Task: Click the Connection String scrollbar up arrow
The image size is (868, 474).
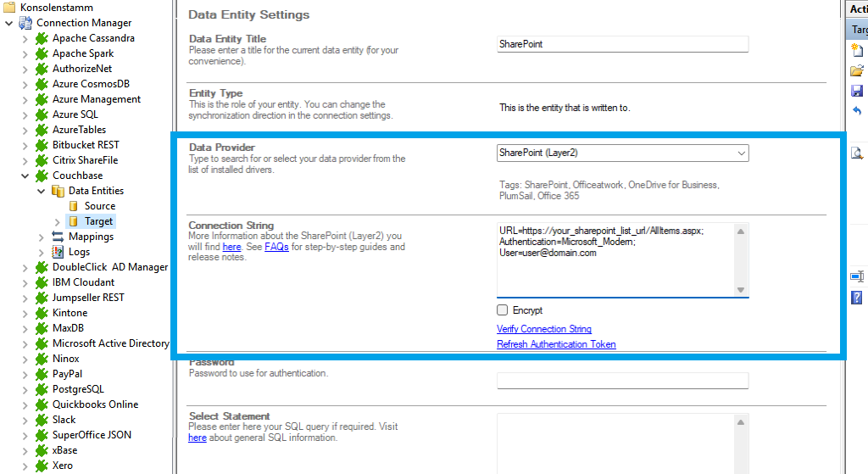Action: point(741,231)
